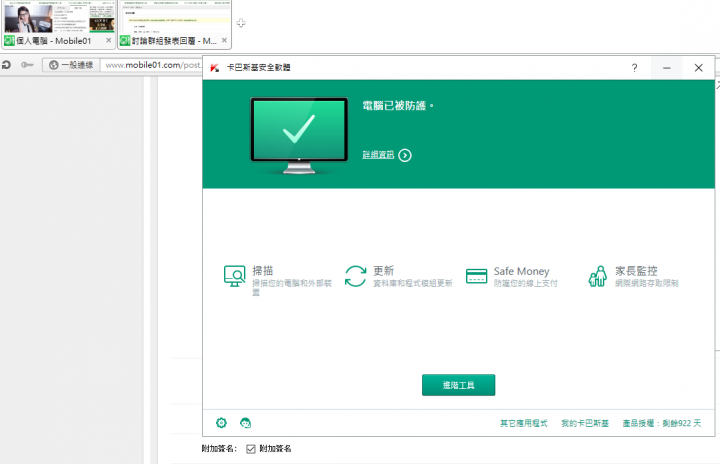
Task: Click the 進階工具 button
Action: click(458, 385)
